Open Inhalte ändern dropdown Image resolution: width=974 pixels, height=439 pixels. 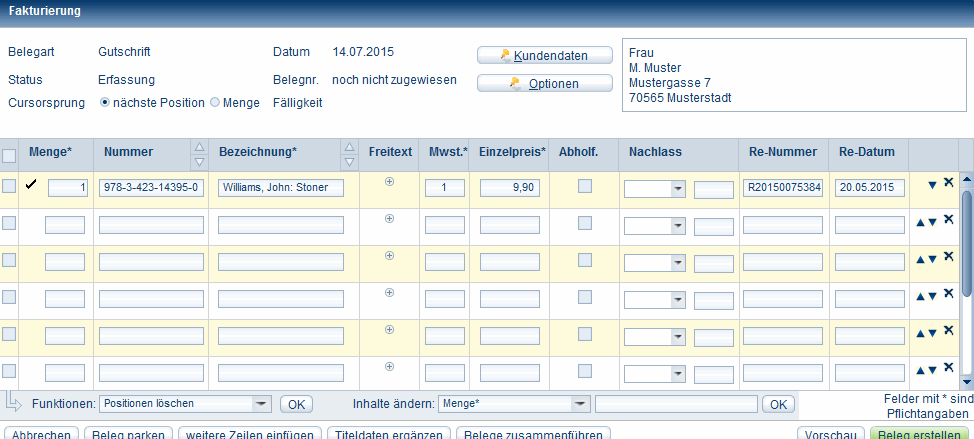[579, 404]
